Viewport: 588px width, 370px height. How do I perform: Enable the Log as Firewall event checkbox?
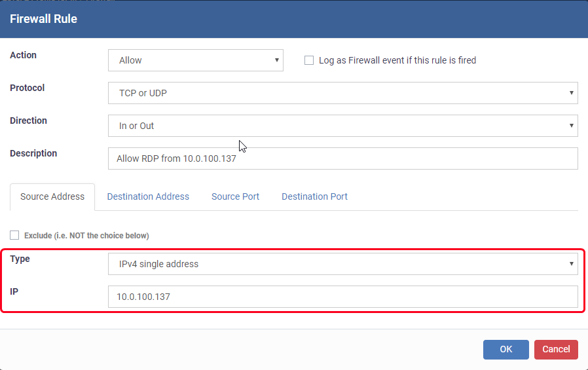309,60
